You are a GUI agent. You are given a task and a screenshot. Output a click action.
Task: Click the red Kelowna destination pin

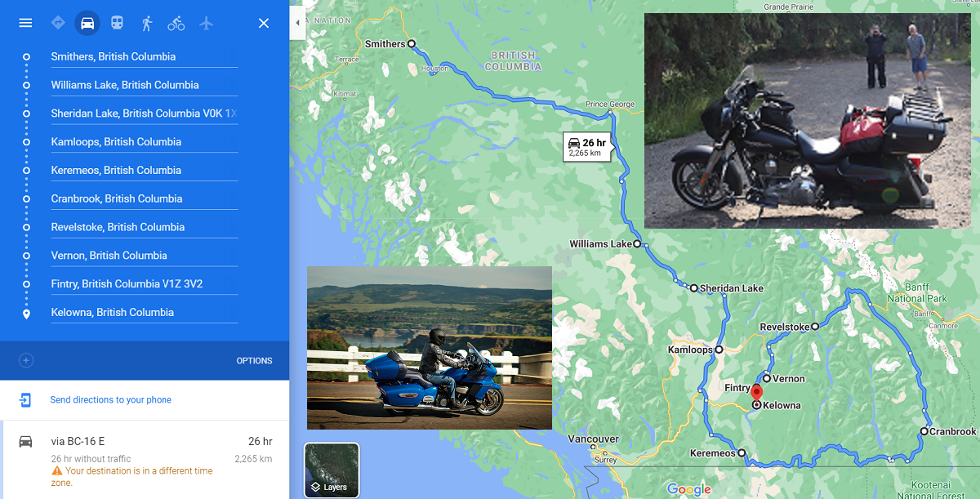click(x=756, y=393)
